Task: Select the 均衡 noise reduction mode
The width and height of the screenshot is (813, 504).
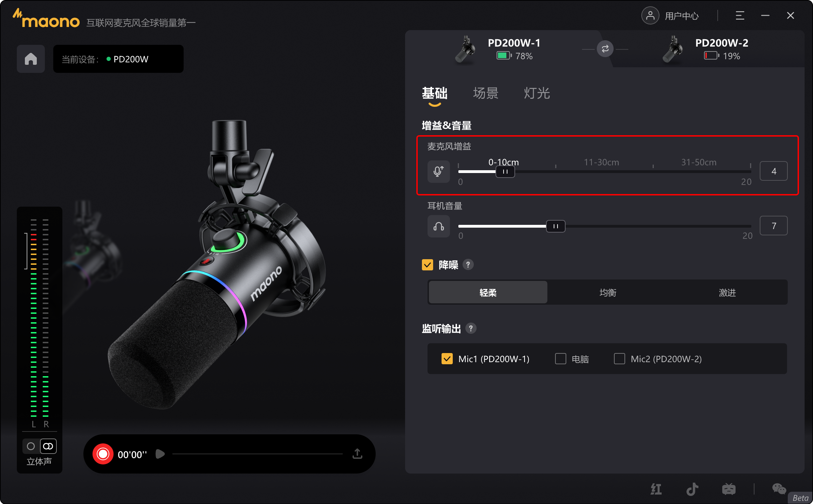Action: [608, 292]
